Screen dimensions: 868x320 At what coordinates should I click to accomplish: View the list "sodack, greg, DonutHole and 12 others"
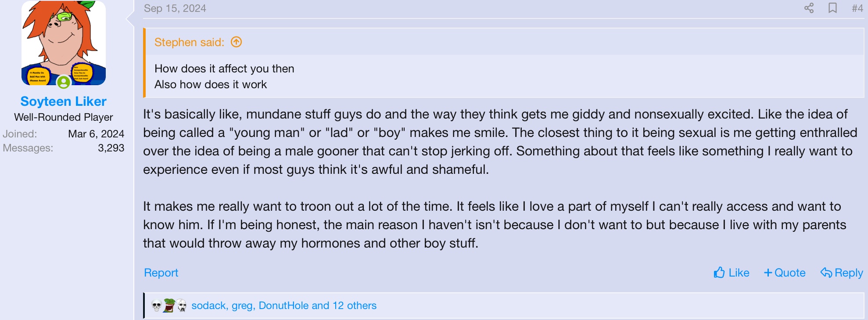[x=284, y=306]
